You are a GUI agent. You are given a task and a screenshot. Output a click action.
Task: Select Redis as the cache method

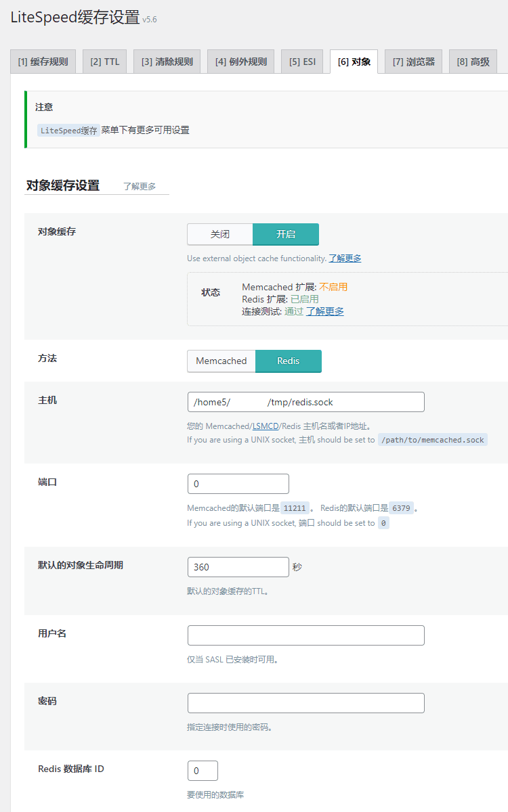[289, 361]
